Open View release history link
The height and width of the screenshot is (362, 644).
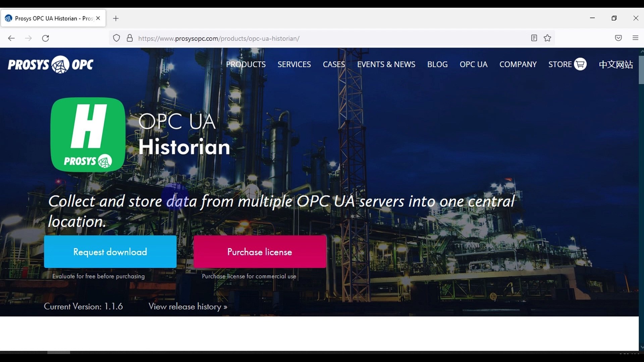click(188, 307)
